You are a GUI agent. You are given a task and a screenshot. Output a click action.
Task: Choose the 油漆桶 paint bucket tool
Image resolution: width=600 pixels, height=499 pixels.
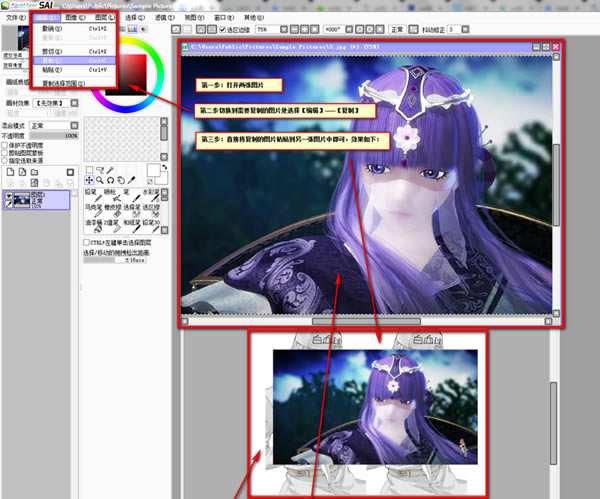click(93, 225)
